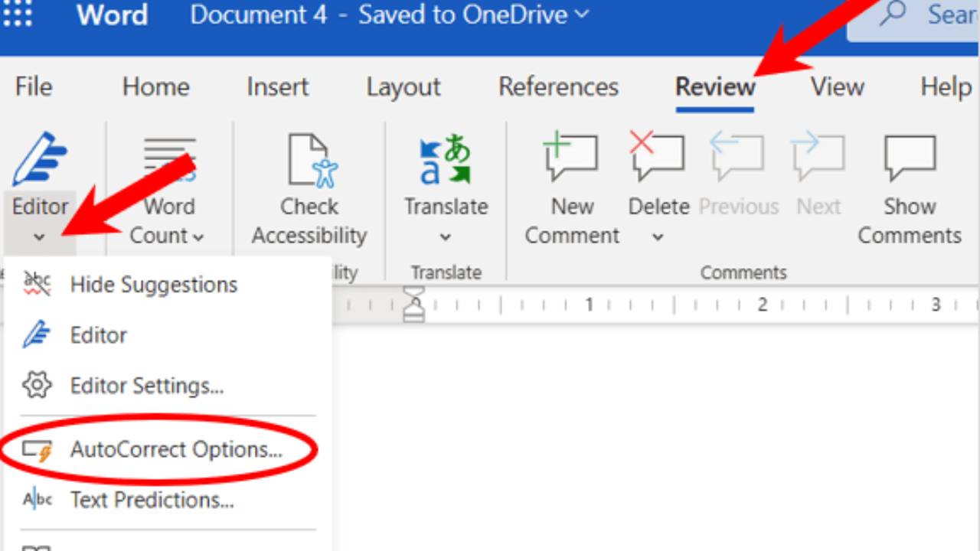Select the Review tab
The height and width of the screenshot is (551, 980).
715,86
